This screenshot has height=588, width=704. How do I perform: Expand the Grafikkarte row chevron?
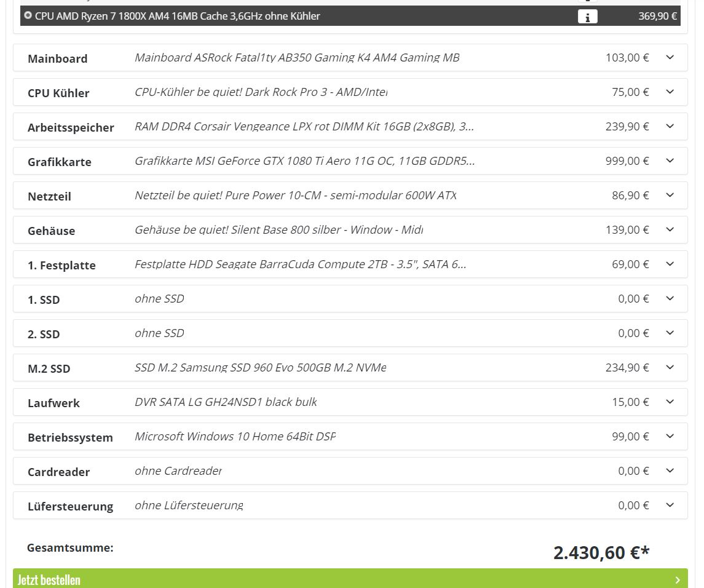[670, 161]
